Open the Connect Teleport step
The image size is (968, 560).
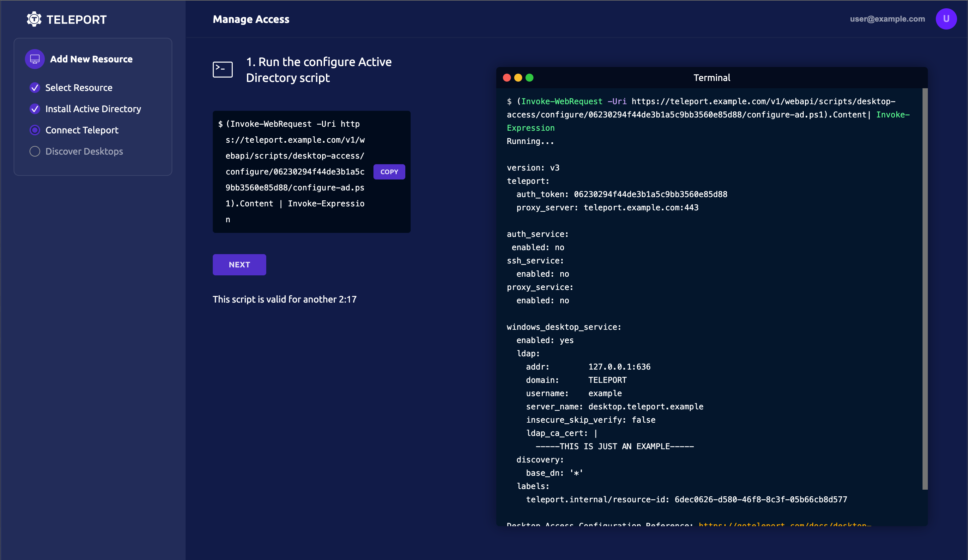82,130
